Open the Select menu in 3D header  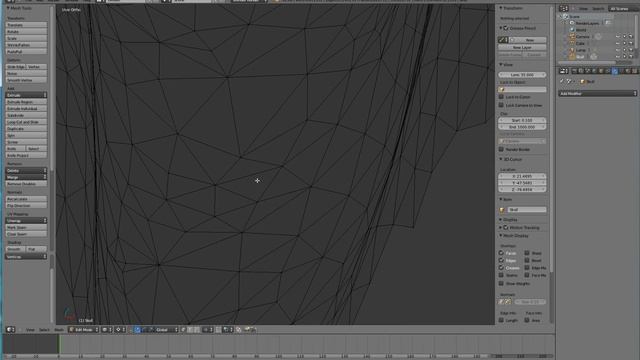pyautogui.click(x=44, y=329)
